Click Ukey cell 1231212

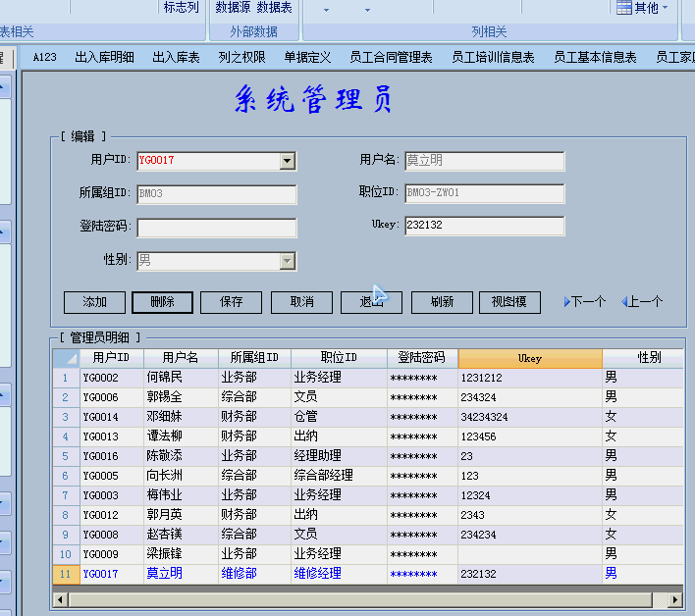[530, 378]
